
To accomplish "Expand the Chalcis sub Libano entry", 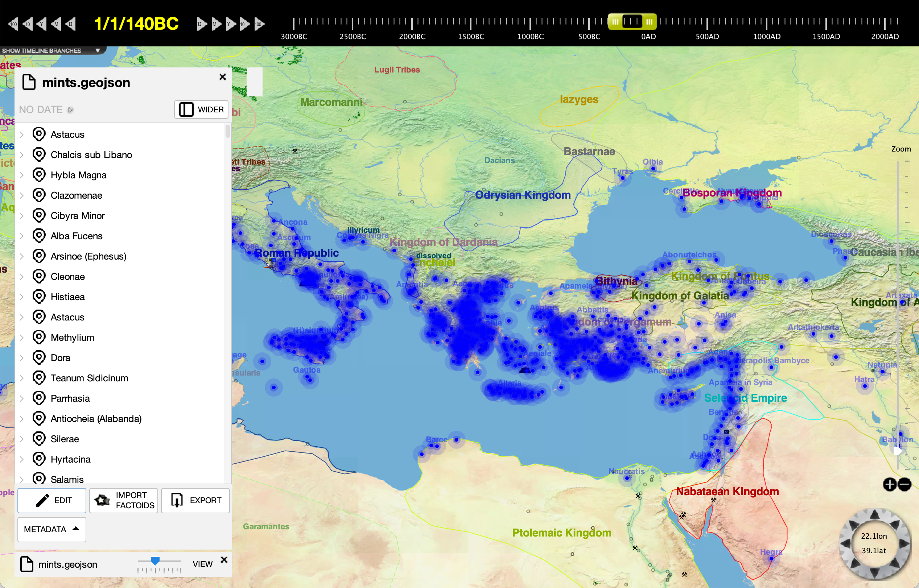I will (x=22, y=155).
